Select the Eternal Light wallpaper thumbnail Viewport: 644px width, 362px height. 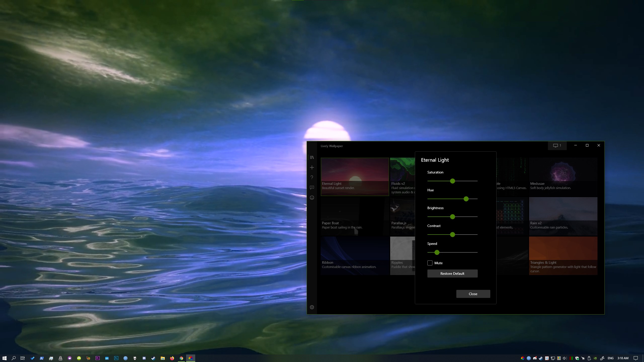pyautogui.click(x=355, y=176)
